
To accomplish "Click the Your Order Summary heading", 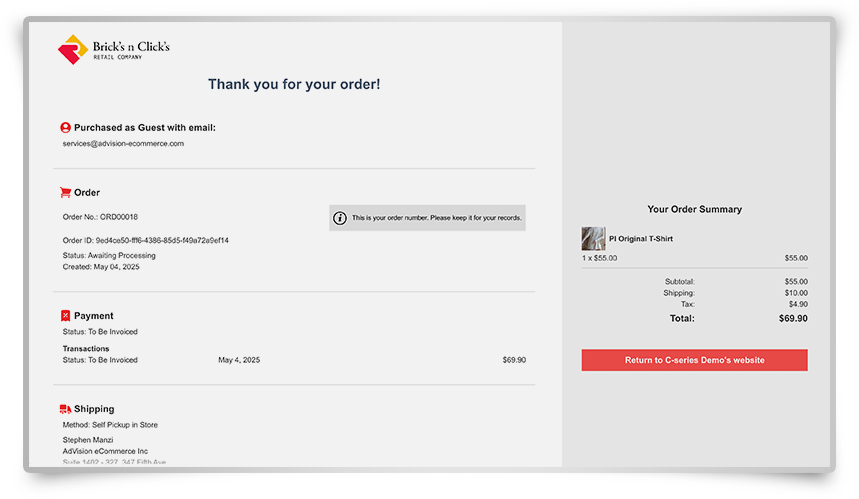I will [x=694, y=209].
